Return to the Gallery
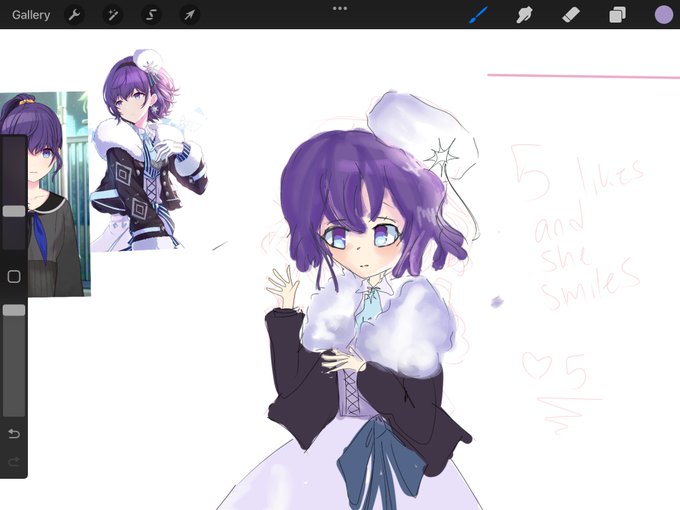This screenshot has height=510, width=680. (x=31, y=15)
